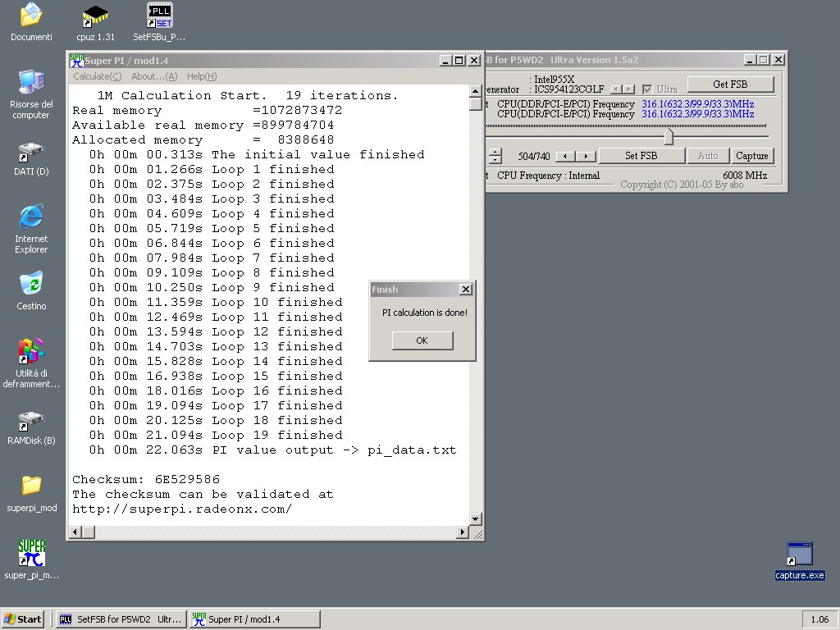This screenshot has width=840, height=630.
Task: Click the 'Allocated memory = 8388648' line
Action: click(x=203, y=139)
